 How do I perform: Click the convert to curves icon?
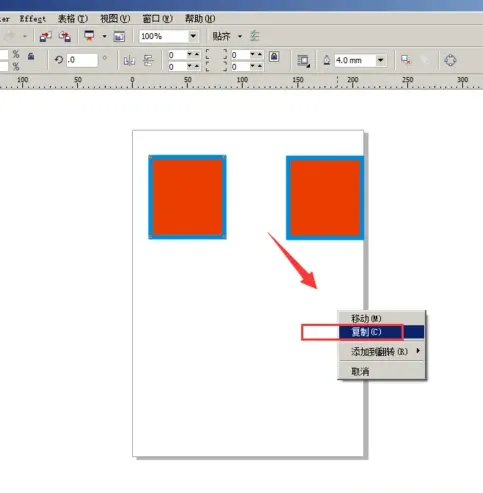pyautogui.click(x=450, y=60)
